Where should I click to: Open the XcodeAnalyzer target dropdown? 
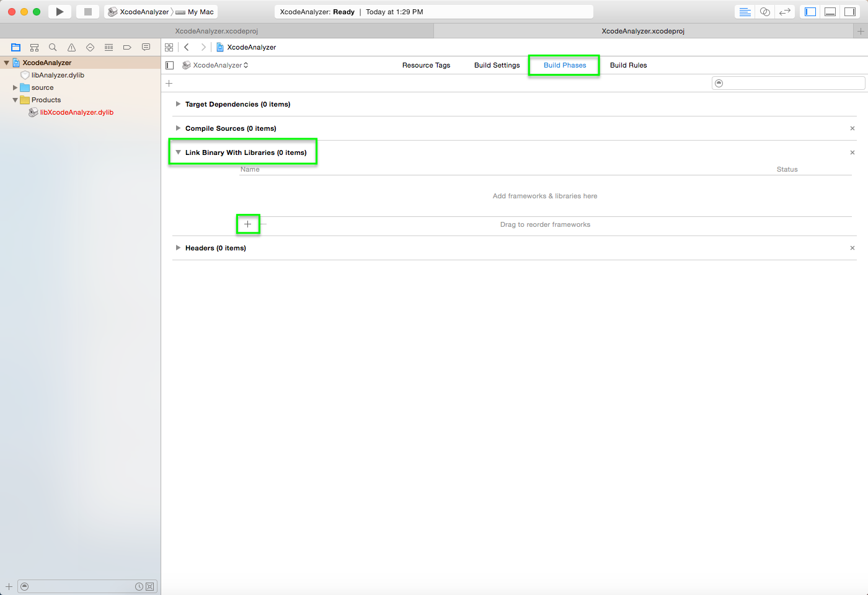(x=217, y=65)
